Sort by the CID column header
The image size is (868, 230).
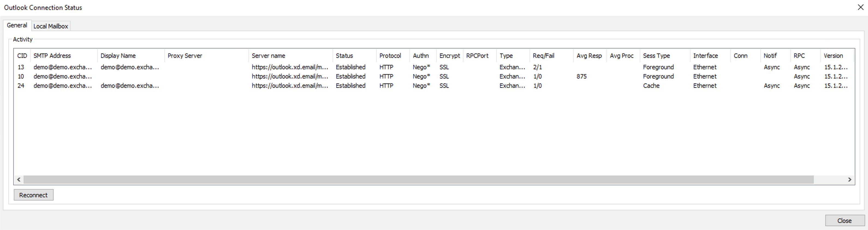pyautogui.click(x=22, y=56)
